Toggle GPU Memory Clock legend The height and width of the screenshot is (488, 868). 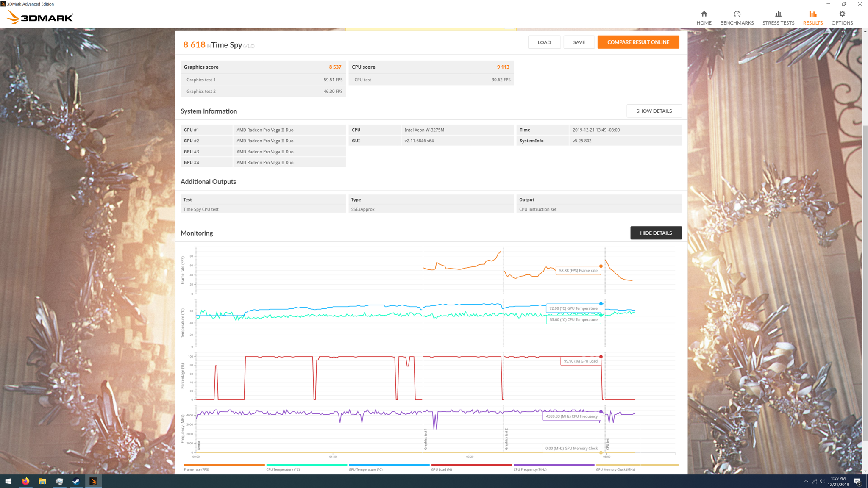(637, 468)
